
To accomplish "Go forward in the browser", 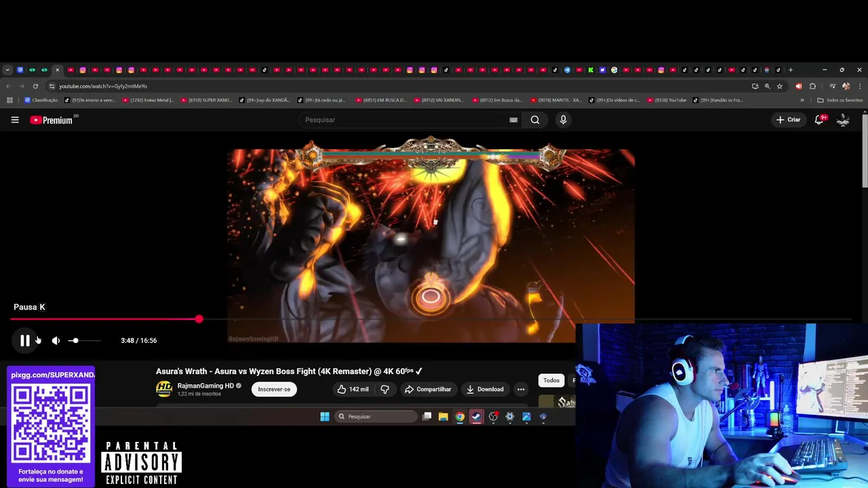I will [x=22, y=86].
